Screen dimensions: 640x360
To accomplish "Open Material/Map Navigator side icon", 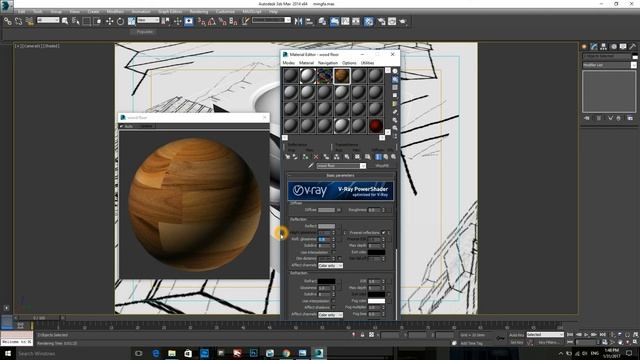I will (x=395, y=136).
